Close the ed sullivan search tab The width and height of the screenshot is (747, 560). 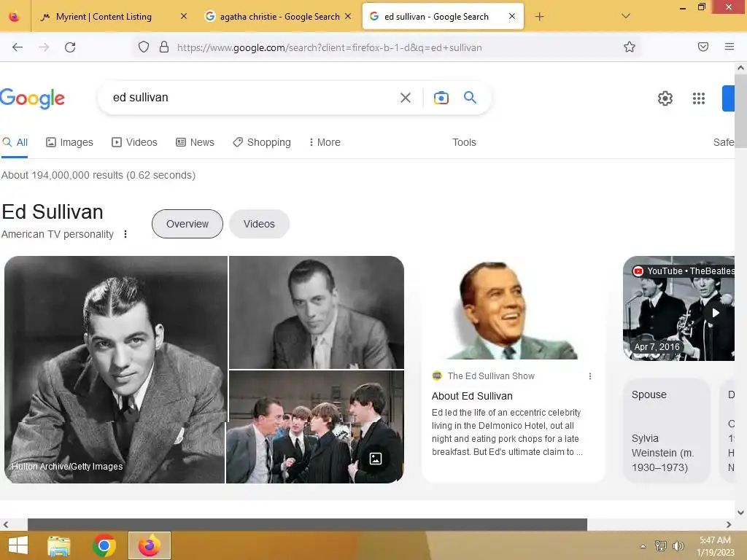(511, 16)
